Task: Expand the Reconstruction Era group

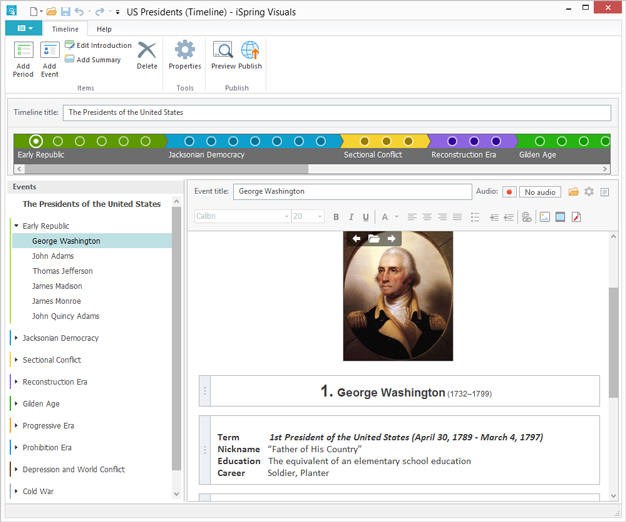Action: click(x=16, y=382)
